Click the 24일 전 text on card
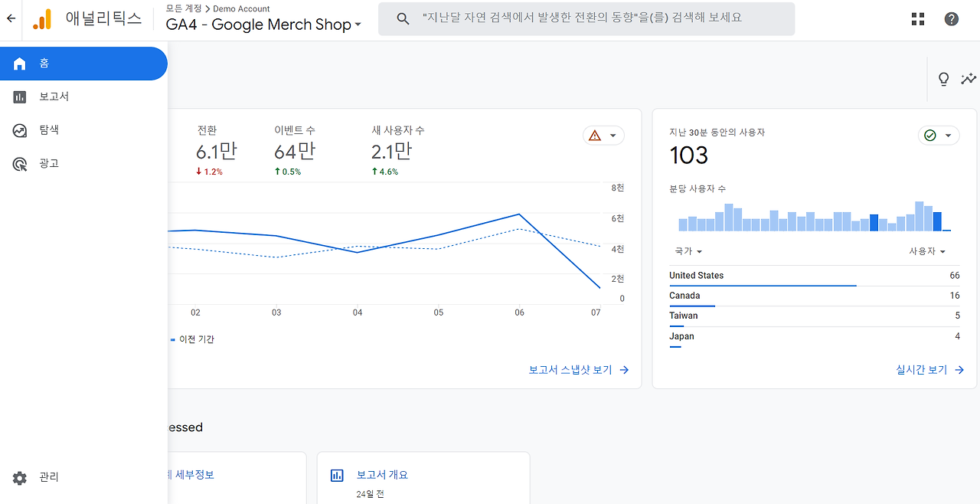The height and width of the screenshot is (504, 980). point(370,494)
